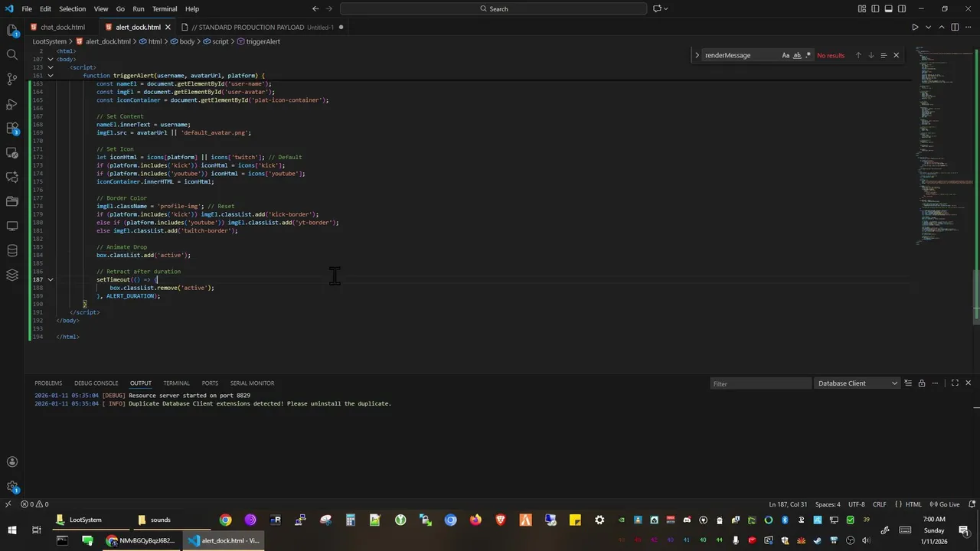Open the Chat view icon
980x551 pixels.
coord(11,177)
